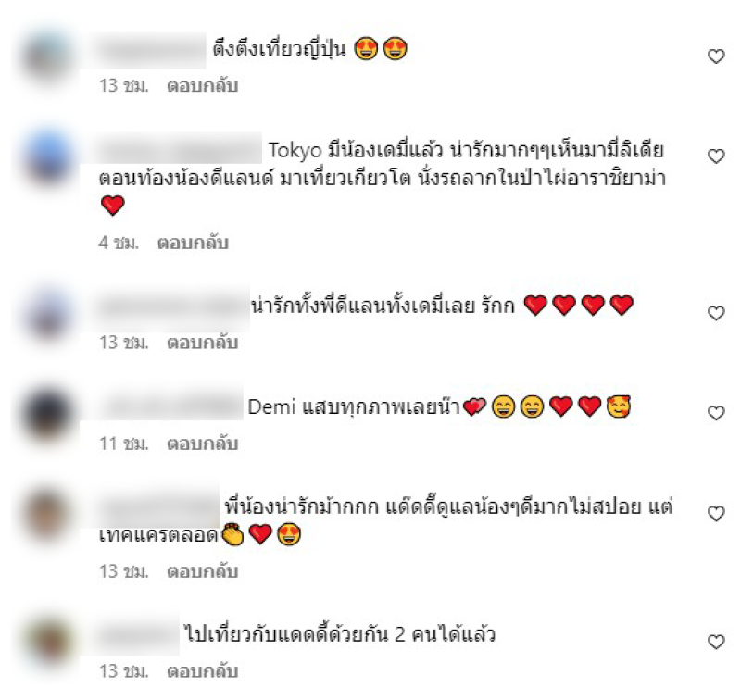Open username of Tokyo comment author
This screenshot has height=700, width=741.
(180, 149)
